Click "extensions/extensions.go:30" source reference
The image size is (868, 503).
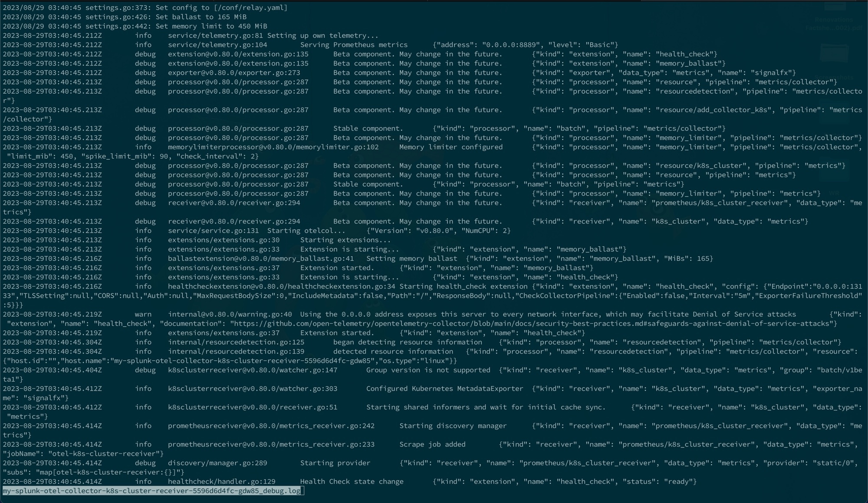224,240
